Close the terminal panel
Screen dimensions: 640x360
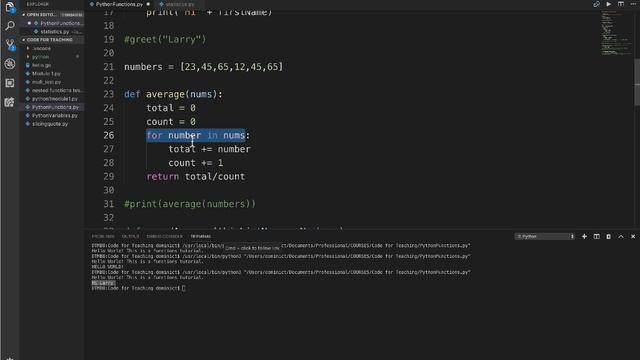point(633,236)
